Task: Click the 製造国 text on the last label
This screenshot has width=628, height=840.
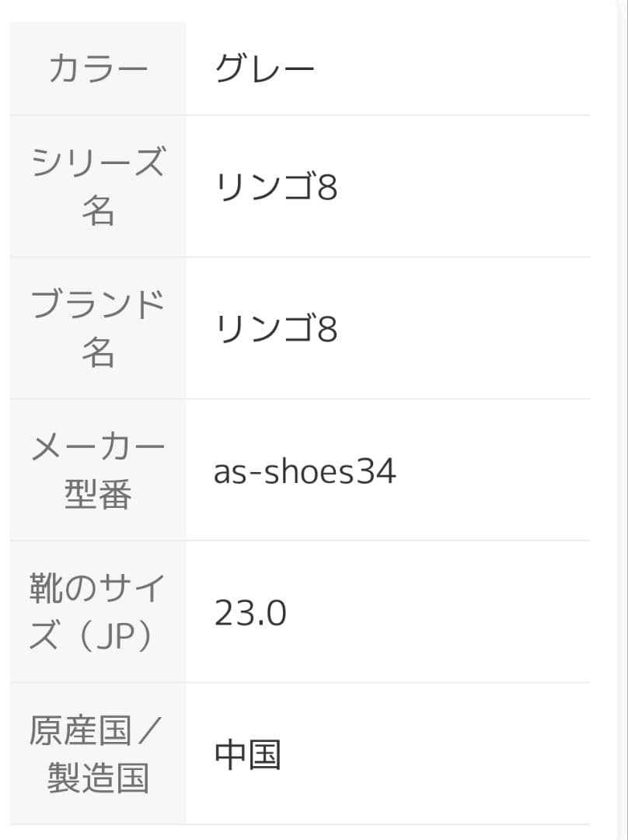Action: pyautogui.click(x=98, y=779)
